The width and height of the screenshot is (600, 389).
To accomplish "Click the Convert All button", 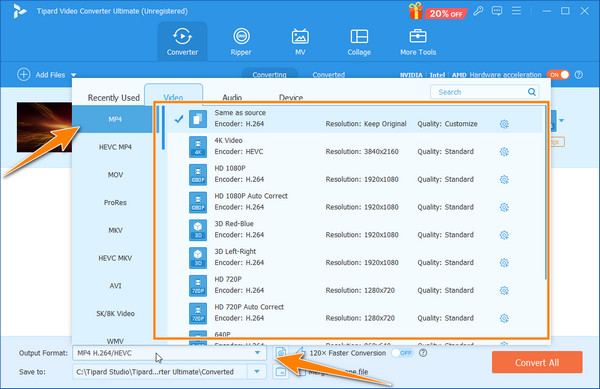I will click(537, 362).
